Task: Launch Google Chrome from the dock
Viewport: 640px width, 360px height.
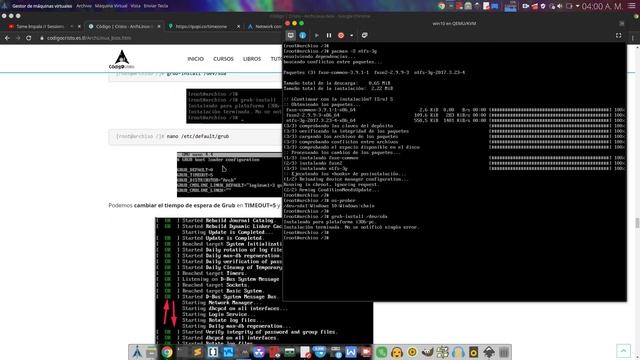Action: pyautogui.click(x=167, y=352)
